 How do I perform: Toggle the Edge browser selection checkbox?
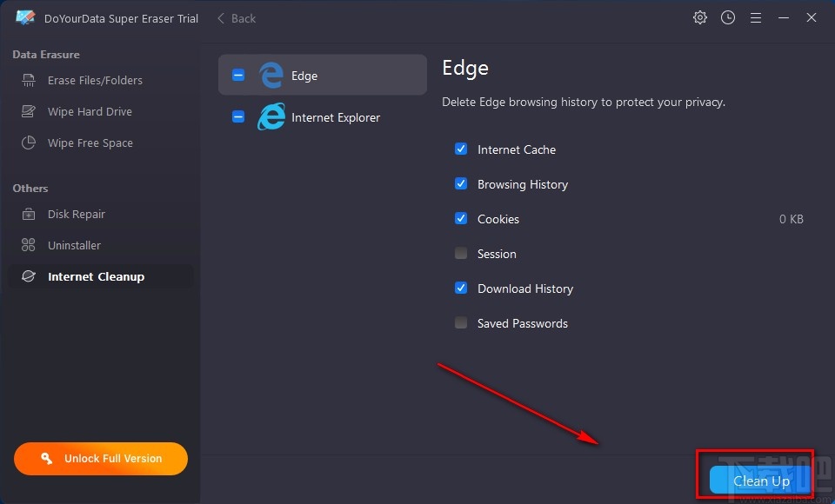(x=238, y=76)
